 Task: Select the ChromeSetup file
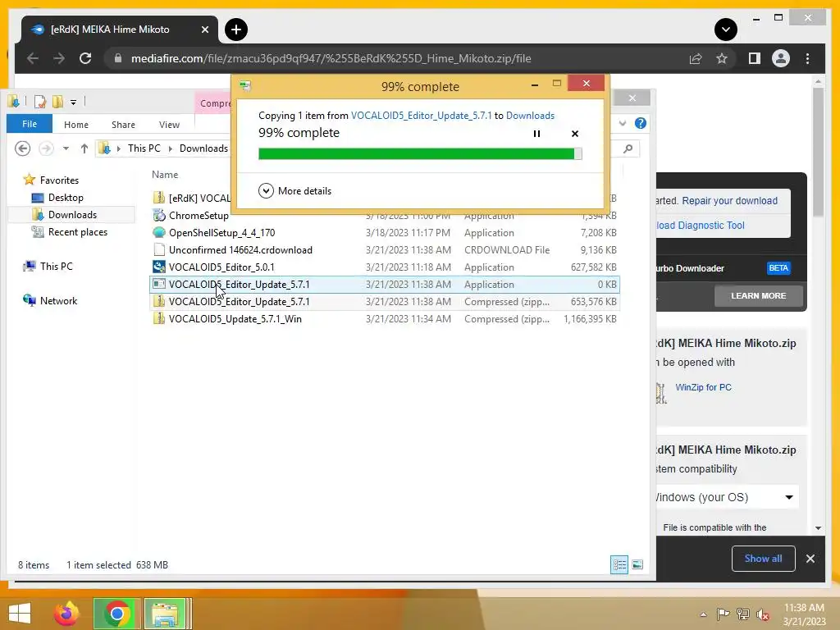[385, 216]
